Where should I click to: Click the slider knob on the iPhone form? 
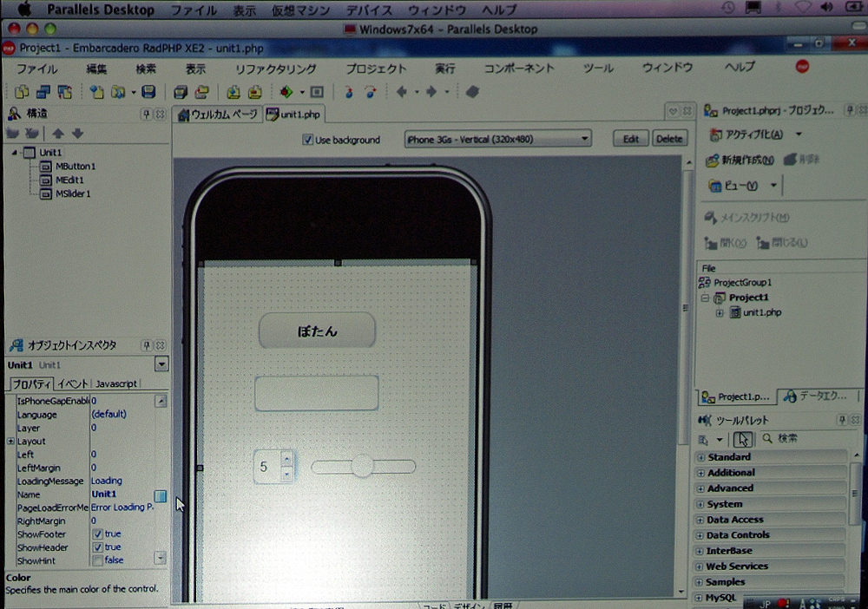tap(363, 466)
